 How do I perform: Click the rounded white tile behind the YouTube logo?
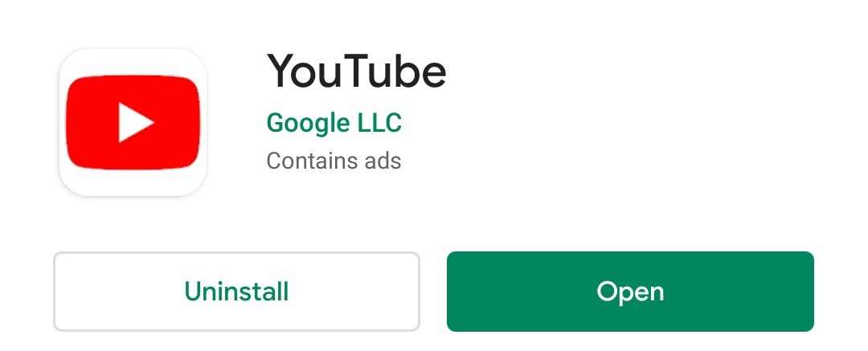click(133, 122)
